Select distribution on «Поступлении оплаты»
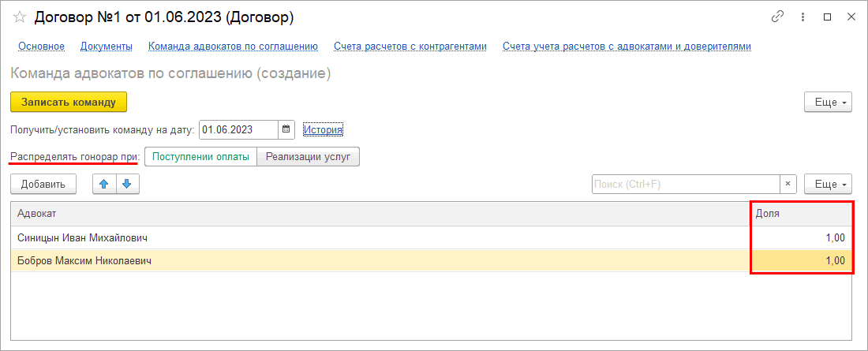The width and height of the screenshot is (868, 351). [x=200, y=157]
